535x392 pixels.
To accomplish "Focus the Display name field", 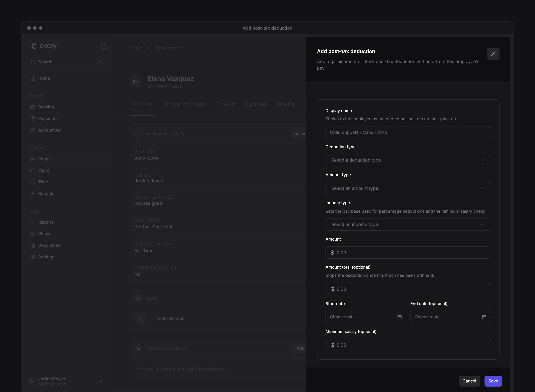I will pyautogui.click(x=408, y=132).
